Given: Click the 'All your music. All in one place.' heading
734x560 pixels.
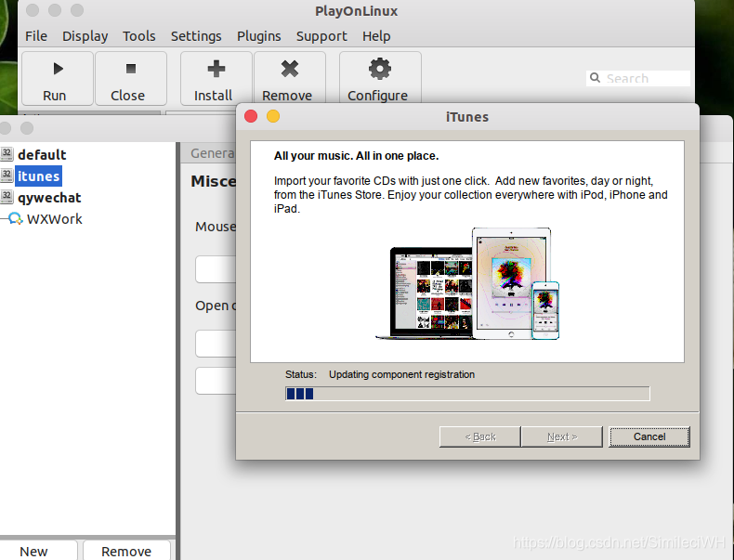Looking at the screenshot, I should pyautogui.click(x=356, y=156).
